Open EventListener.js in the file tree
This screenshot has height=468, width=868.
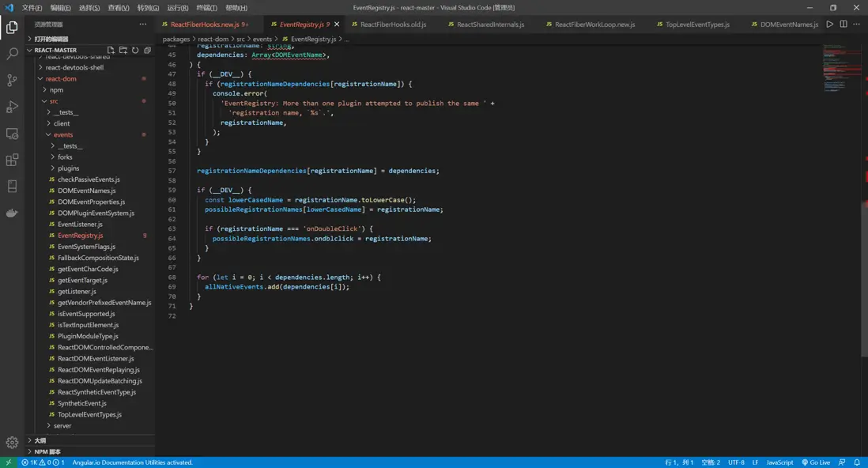click(80, 224)
